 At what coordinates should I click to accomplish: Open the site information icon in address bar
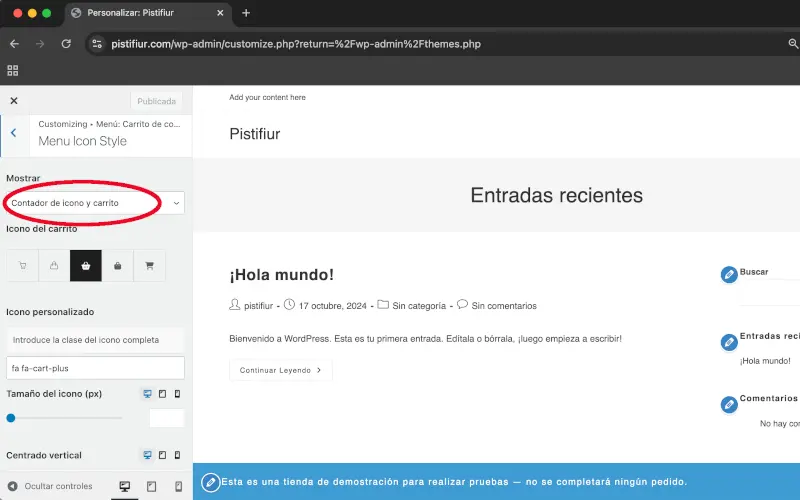point(97,44)
